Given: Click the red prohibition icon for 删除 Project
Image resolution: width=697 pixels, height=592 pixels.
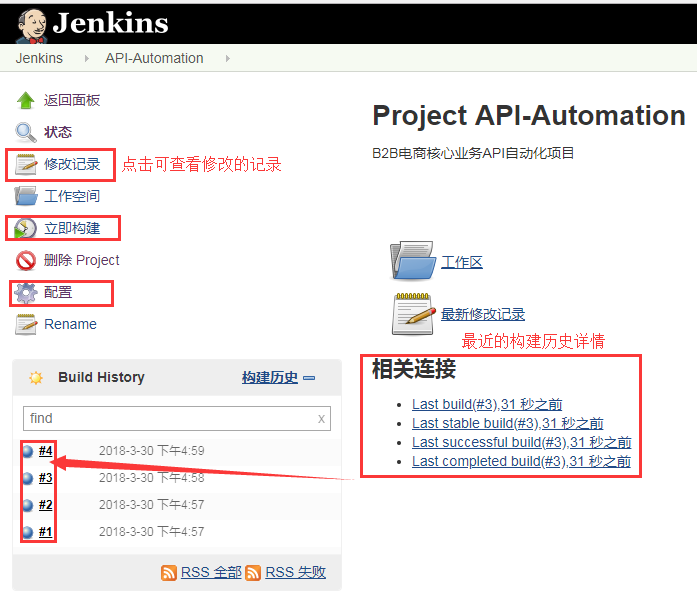Looking at the screenshot, I should (x=26, y=260).
